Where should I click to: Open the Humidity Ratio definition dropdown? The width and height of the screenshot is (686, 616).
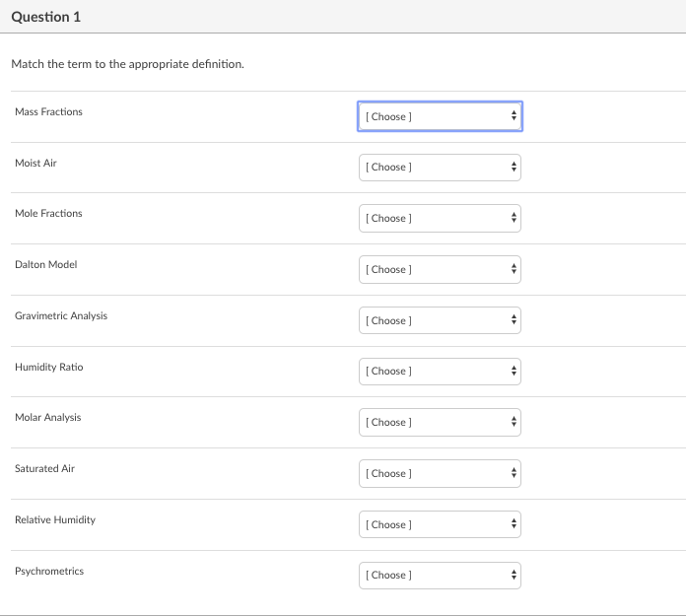tap(440, 371)
